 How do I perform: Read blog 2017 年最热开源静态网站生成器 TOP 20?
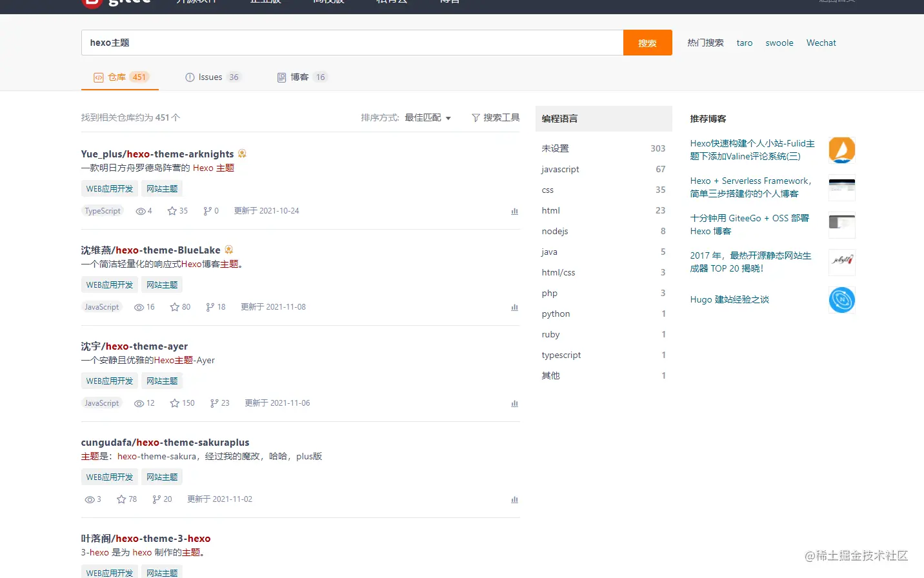pos(751,262)
